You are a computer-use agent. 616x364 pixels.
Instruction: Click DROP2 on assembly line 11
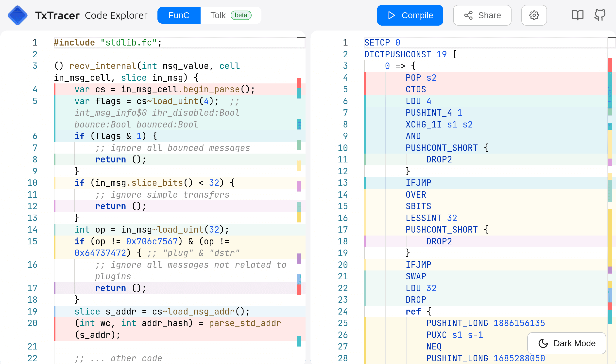pyautogui.click(x=439, y=159)
